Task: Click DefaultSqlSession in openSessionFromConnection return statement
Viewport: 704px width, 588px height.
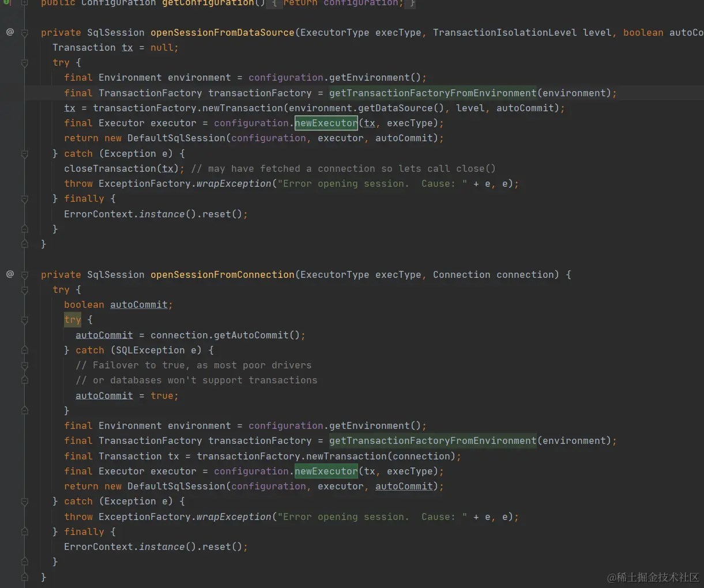Action: point(176,486)
